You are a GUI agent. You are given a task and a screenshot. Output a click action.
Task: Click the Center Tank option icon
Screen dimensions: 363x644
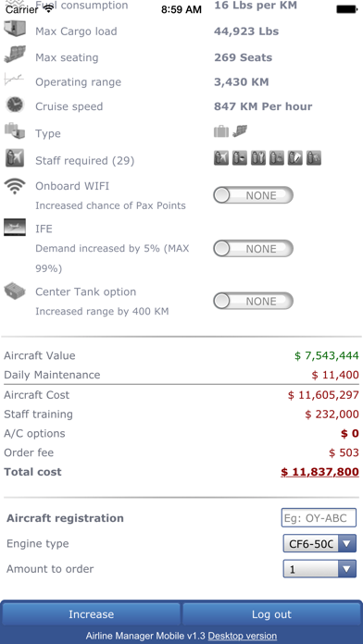pos(15,291)
